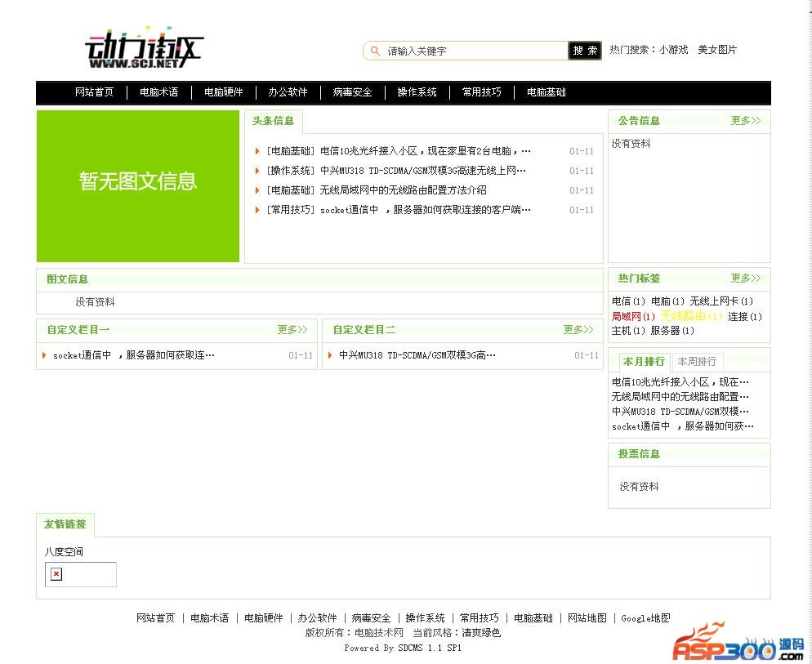Image resolution: width=812 pixels, height=664 pixels.
Task: Open hot search term 美女图片
Action: [x=717, y=50]
